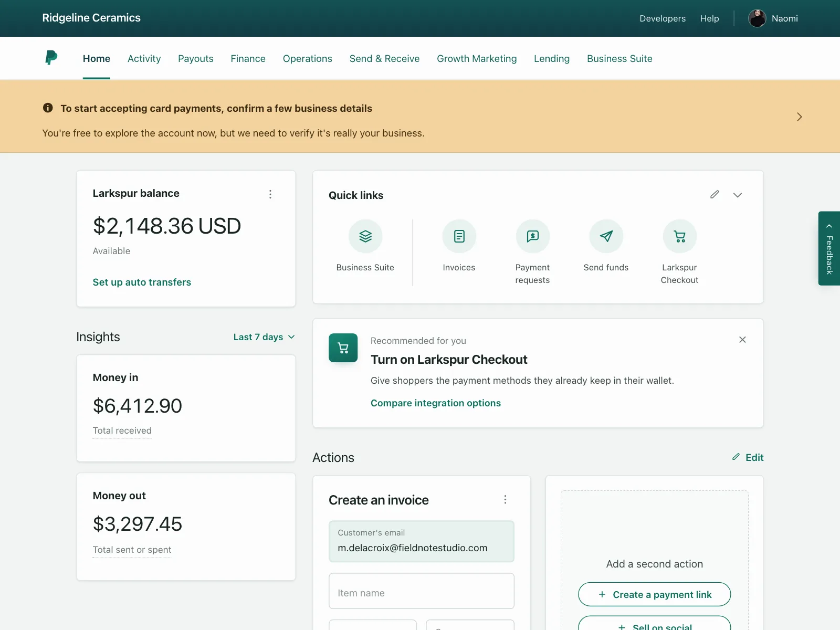Image resolution: width=840 pixels, height=630 pixels.
Task: Open the Help link
Action: tap(709, 18)
